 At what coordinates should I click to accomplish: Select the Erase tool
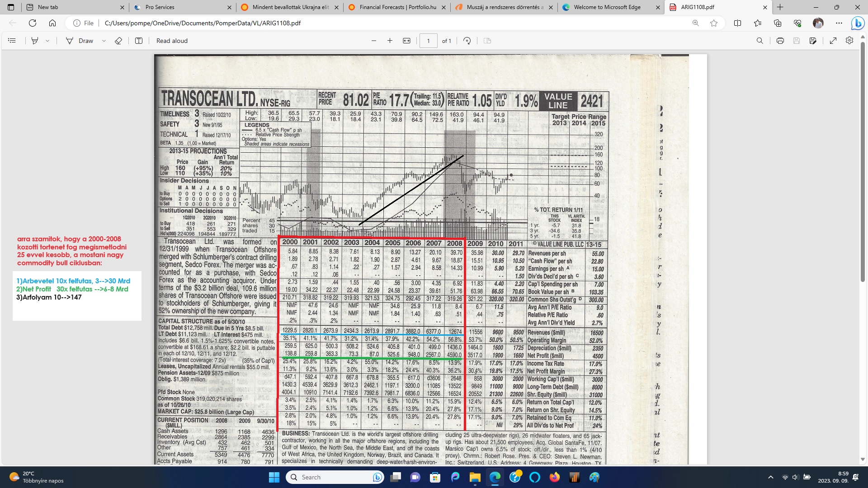pyautogui.click(x=118, y=41)
